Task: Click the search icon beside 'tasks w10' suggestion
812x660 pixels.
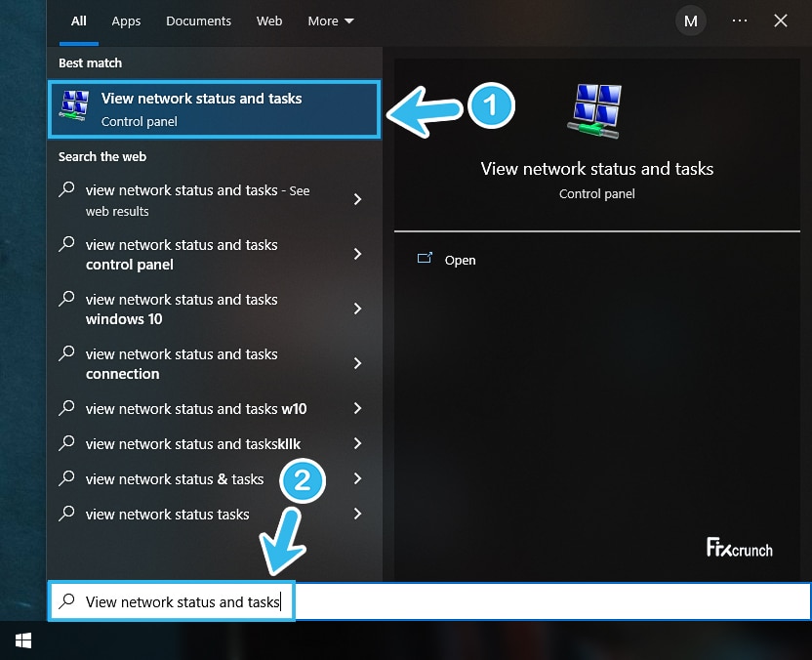Action: (x=66, y=408)
